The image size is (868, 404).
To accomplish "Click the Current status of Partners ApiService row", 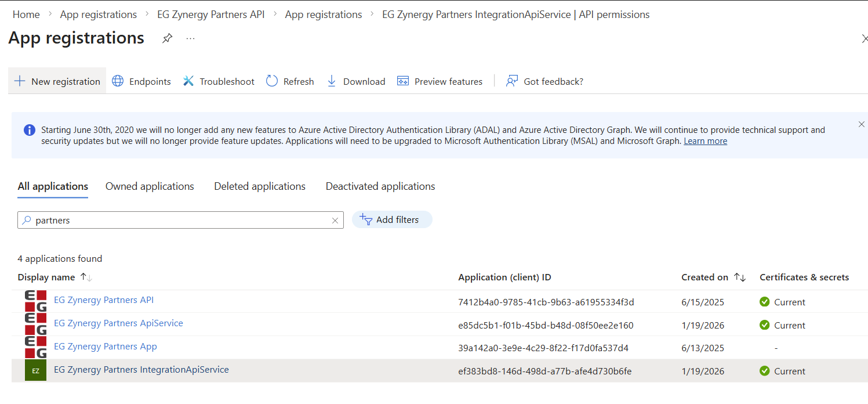I will [x=782, y=325].
